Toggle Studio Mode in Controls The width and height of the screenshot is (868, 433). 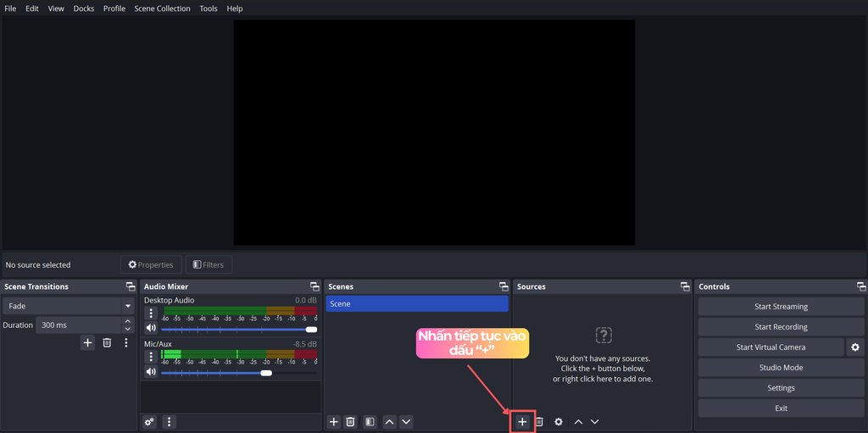pos(781,368)
